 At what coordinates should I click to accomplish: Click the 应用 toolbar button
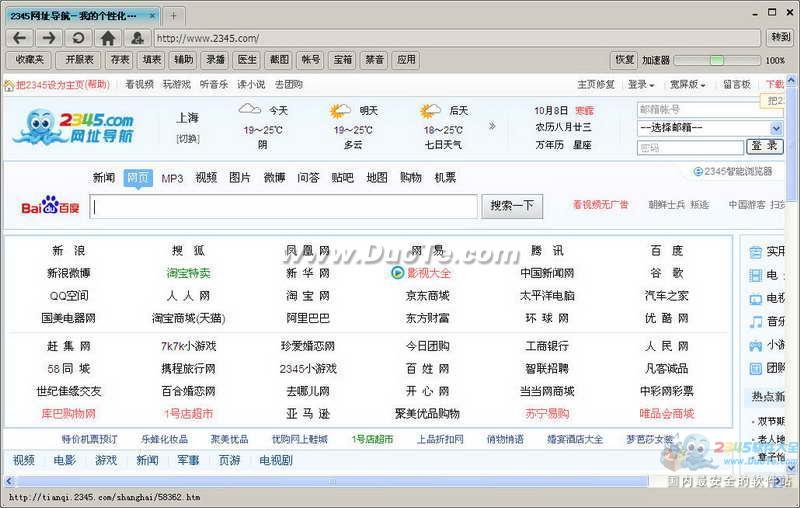click(x=406, y=60)
